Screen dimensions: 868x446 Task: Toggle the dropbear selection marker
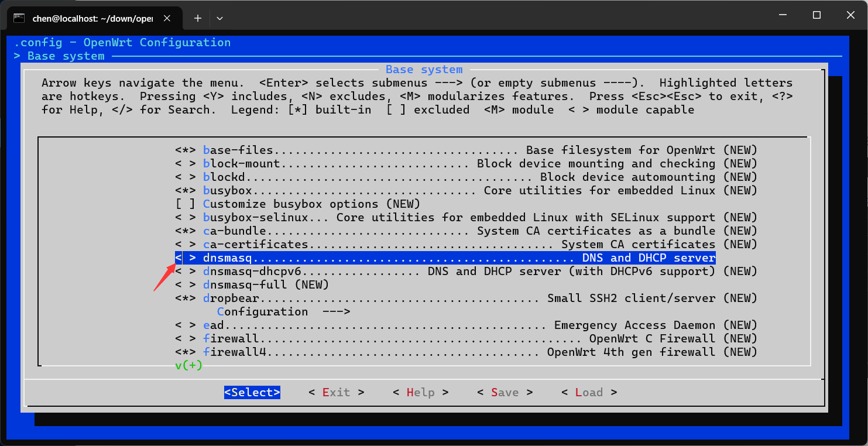186,299
